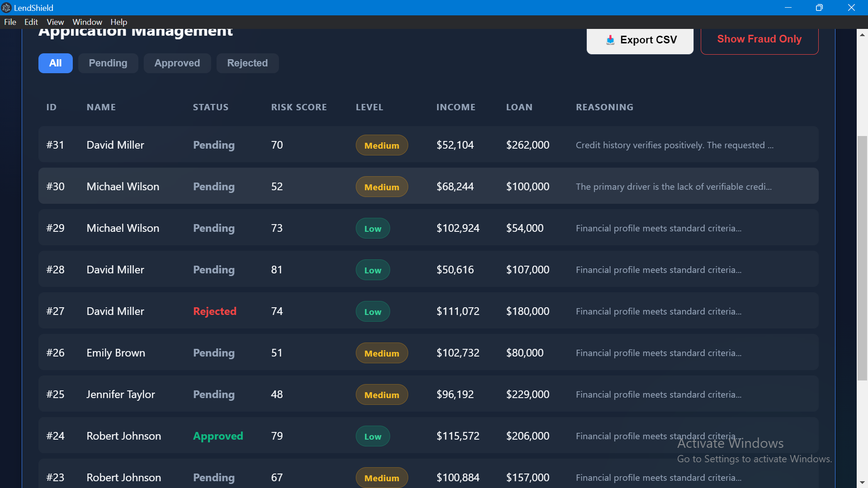Screen dimensions: 868x488
Task: Click the vertical scrollbar thumb
Action: [x=862, y=258]
